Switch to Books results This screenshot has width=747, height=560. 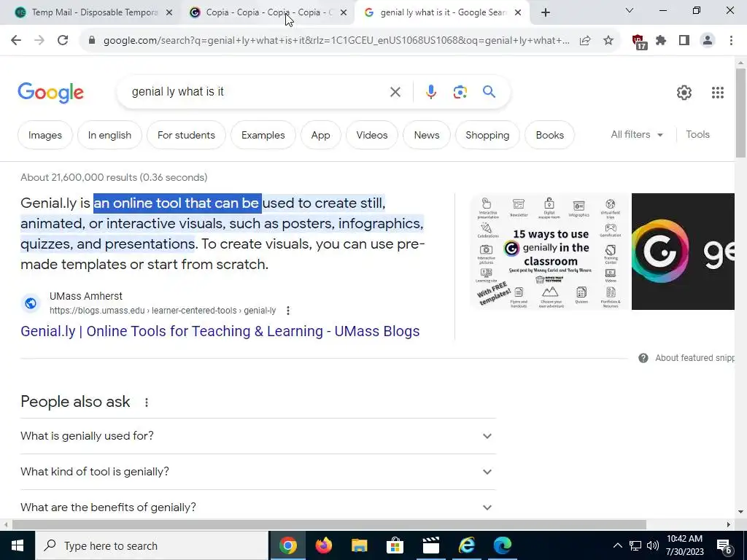click(550, 135)
